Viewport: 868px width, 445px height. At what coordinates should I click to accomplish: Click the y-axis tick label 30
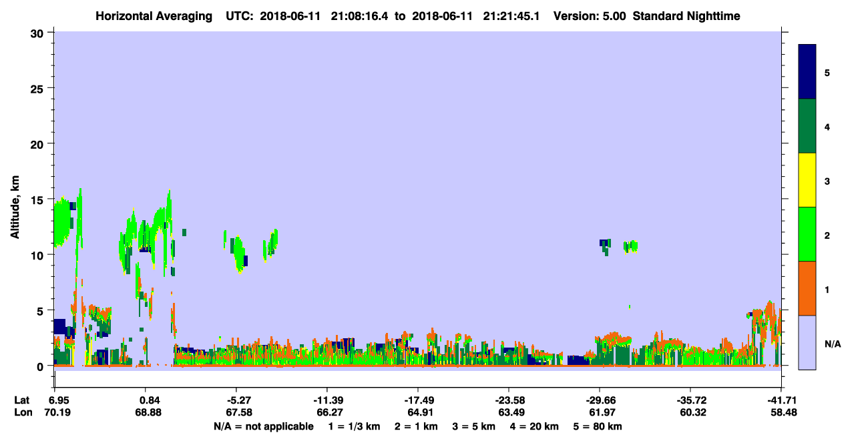(x=39, y=33)
